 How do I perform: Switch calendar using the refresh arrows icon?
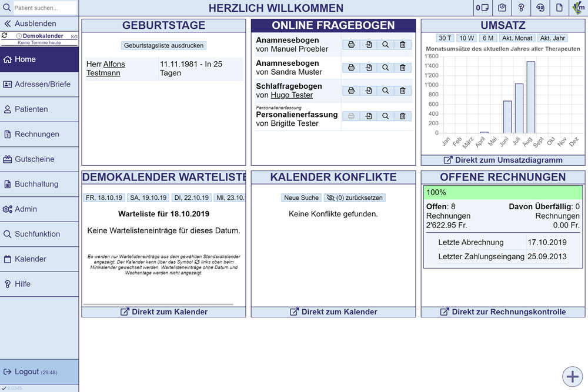5,36
